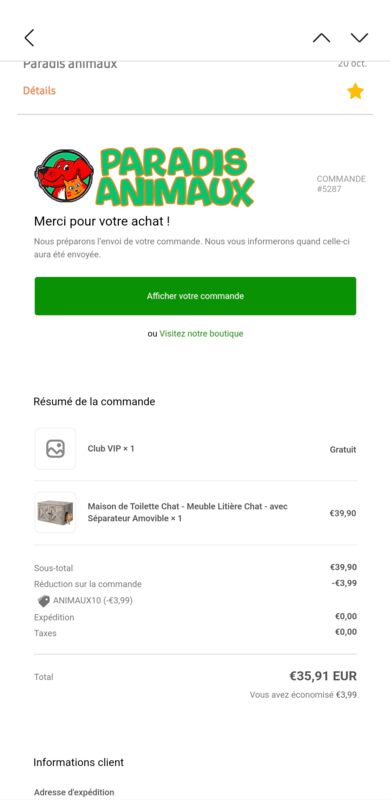Open next email with down chevron

tap(359, 38)
